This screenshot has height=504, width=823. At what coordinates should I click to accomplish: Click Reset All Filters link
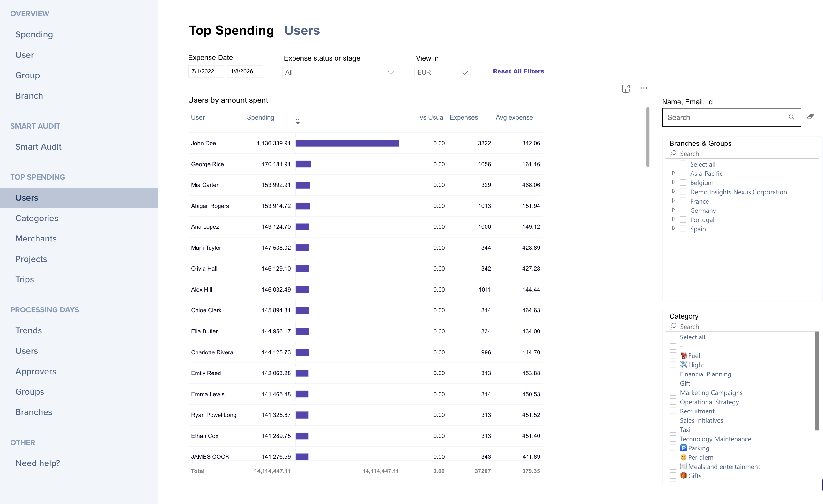click(518, 71)
